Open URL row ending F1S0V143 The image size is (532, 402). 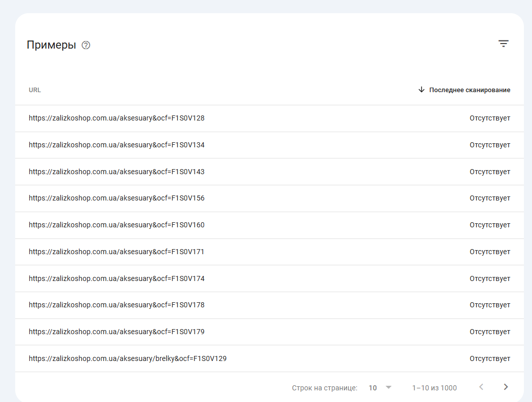click(x=270, y=172)
